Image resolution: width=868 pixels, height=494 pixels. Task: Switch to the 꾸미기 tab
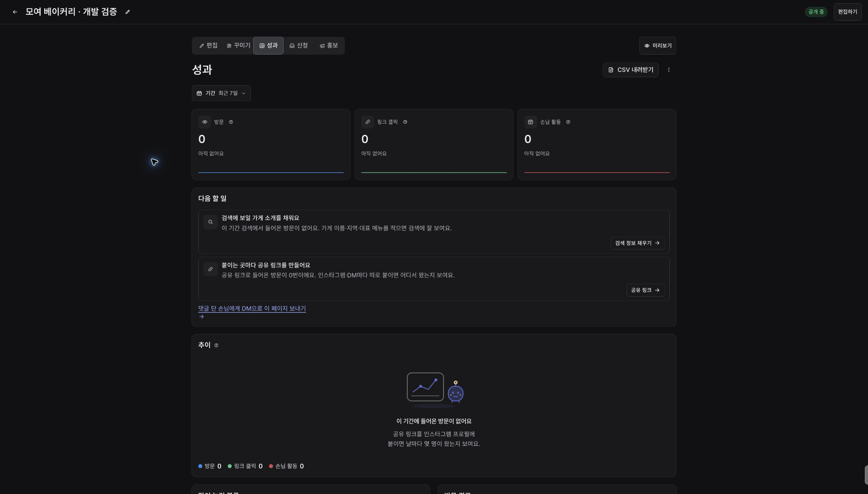(x=238, y=46)
